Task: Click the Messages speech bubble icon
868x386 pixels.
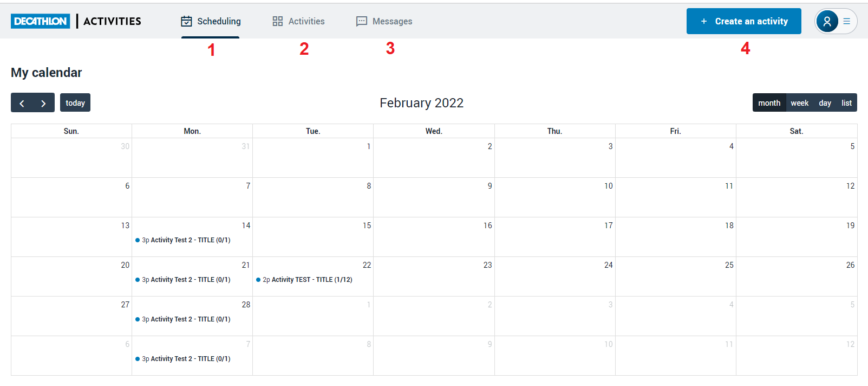Action: click(361, 21)
